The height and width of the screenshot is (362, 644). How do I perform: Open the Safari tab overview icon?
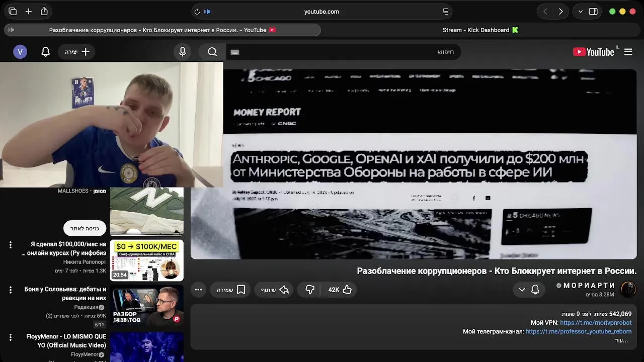pos(13,12)
